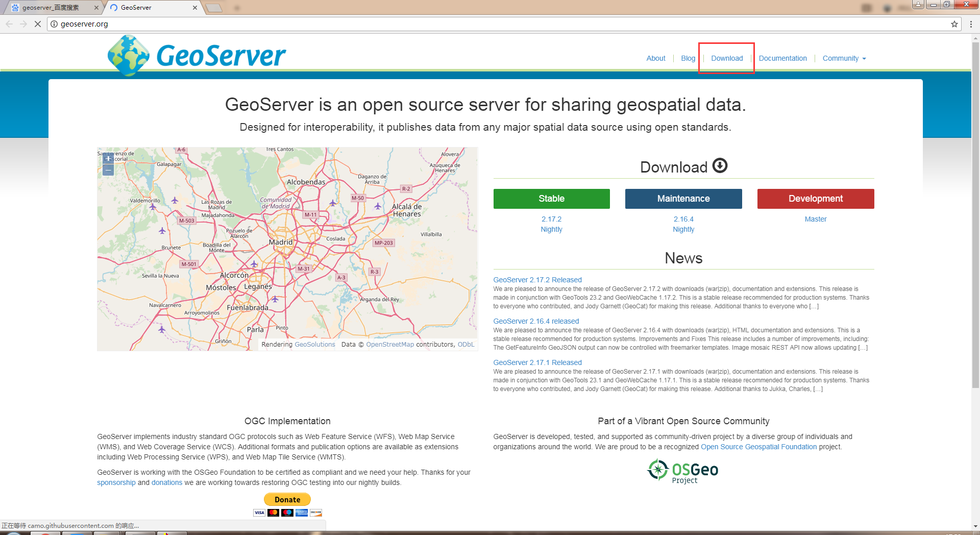Viewport: 980px width, 535px height.
Task: Click the scrollbar down arrow
Action: (x=975, y=526)
